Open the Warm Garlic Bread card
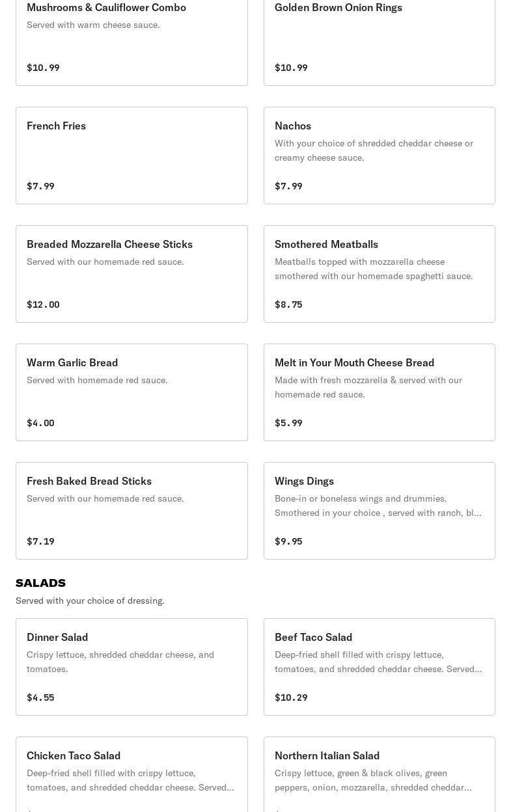 click(x=131, y=392)
